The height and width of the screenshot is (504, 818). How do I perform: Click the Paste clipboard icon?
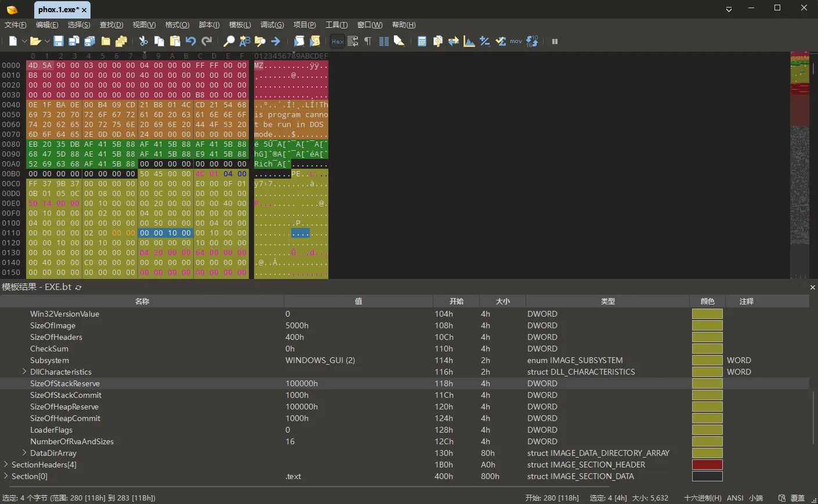pyautogui.click(x=175, y=41)
